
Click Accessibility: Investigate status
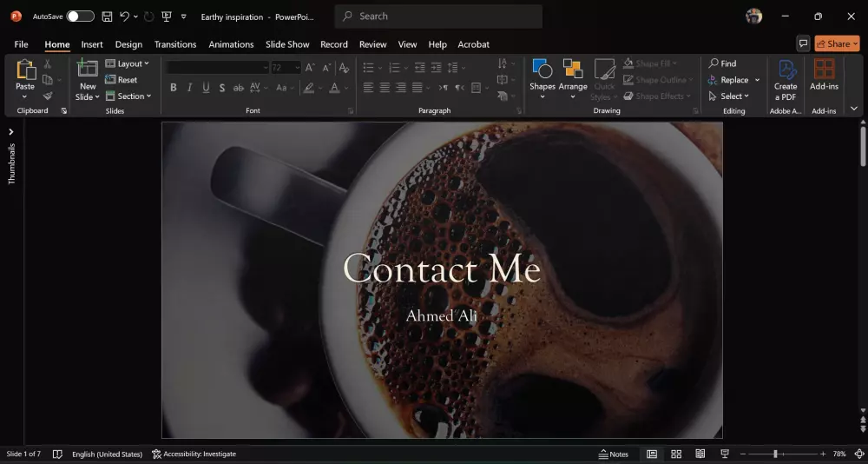(194, 454)
